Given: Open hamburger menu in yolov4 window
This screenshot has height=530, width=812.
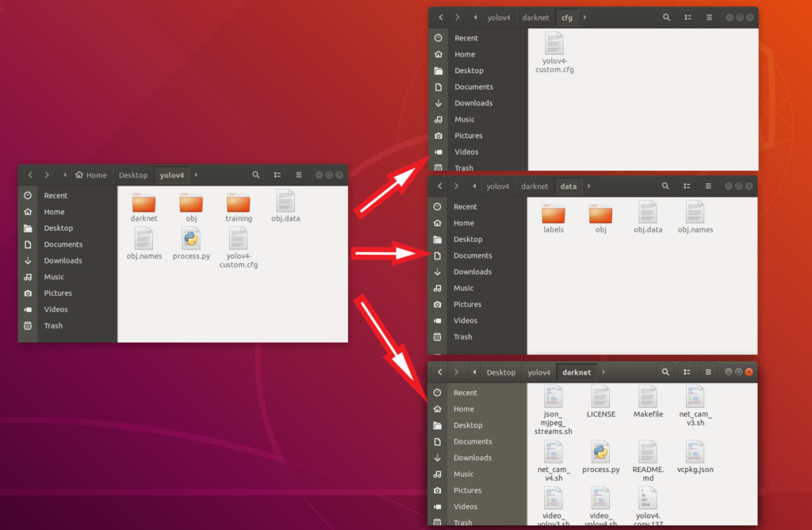Looking at the screenshot, I should click(298, 175).
